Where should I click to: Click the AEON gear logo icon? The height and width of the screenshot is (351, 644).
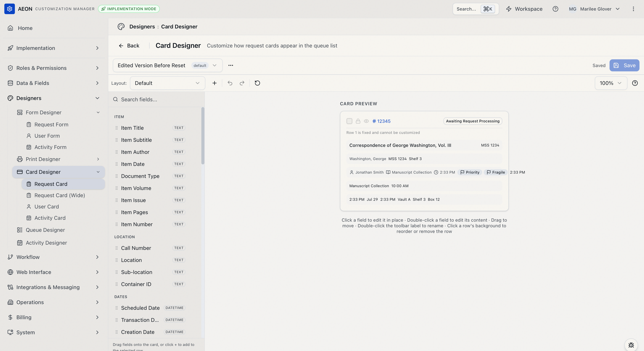pyautogui.click(x=9, y=9)
